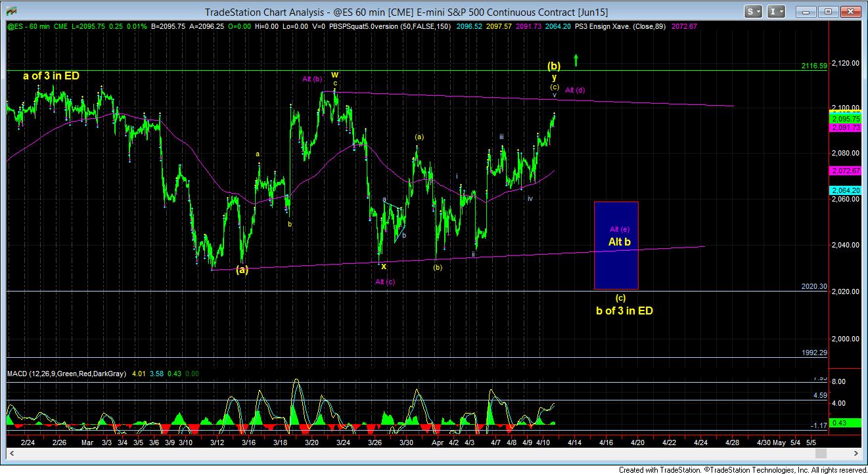Click the '2,000.00' price axis label
The width and height of the screenshot is (868, 474).
tap(846, 339)
